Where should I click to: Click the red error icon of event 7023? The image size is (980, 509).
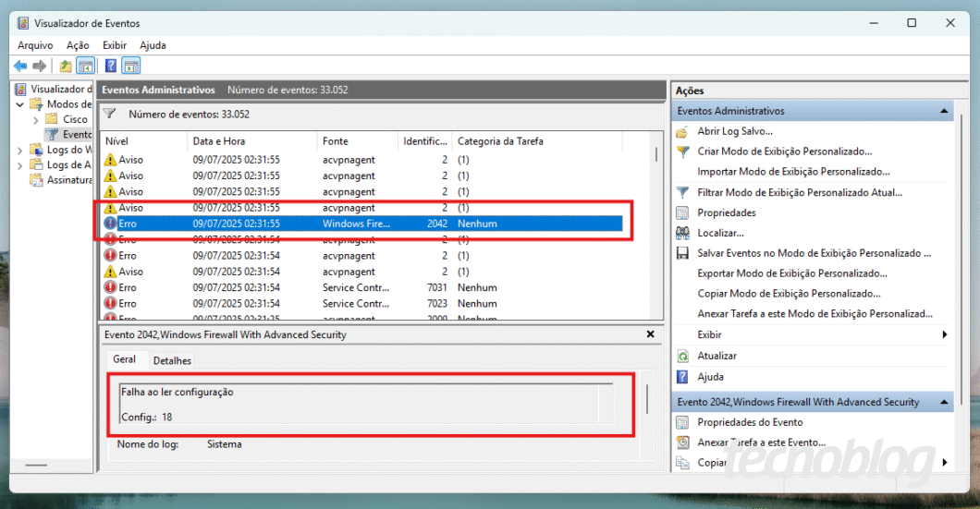pos(110,304)
